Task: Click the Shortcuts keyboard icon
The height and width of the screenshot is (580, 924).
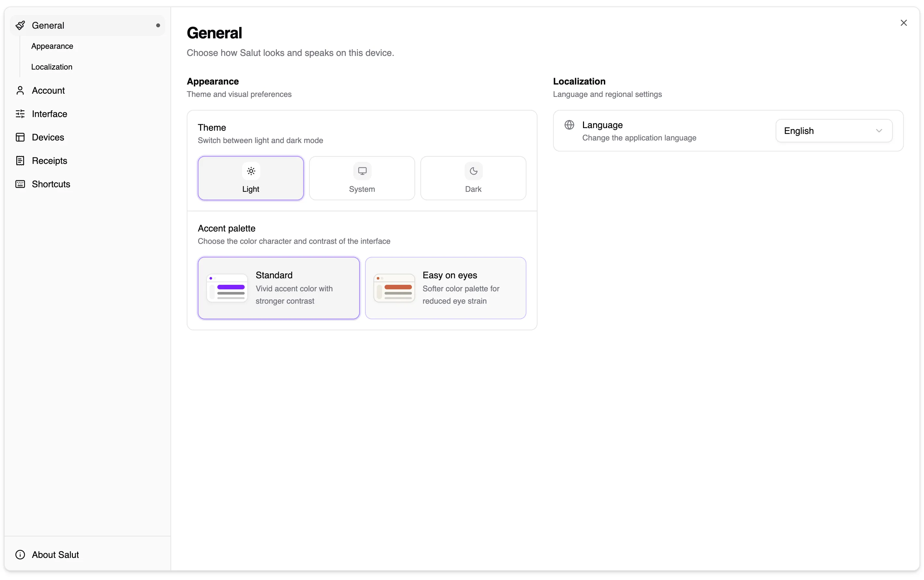Action: tap(20, 184)
